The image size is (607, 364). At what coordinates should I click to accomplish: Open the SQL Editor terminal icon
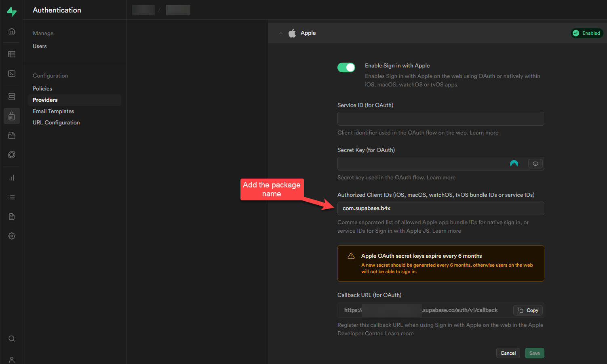click(x=12, y=74)
